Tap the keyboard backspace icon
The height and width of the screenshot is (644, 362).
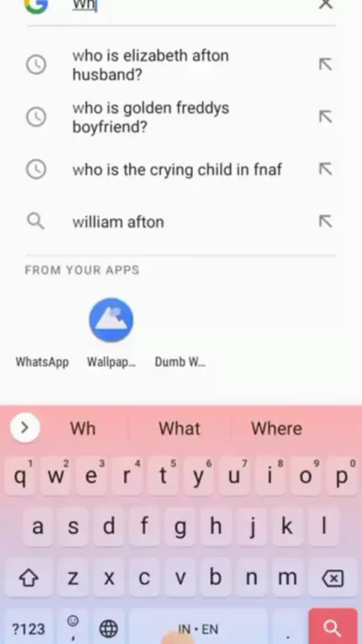[x=333, y=578]
